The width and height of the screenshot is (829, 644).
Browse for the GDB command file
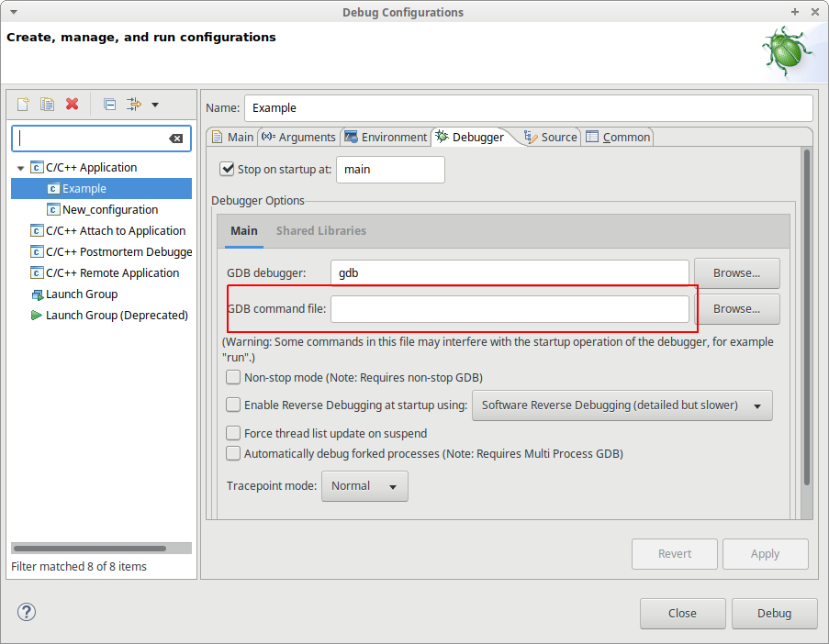(736, 309)
